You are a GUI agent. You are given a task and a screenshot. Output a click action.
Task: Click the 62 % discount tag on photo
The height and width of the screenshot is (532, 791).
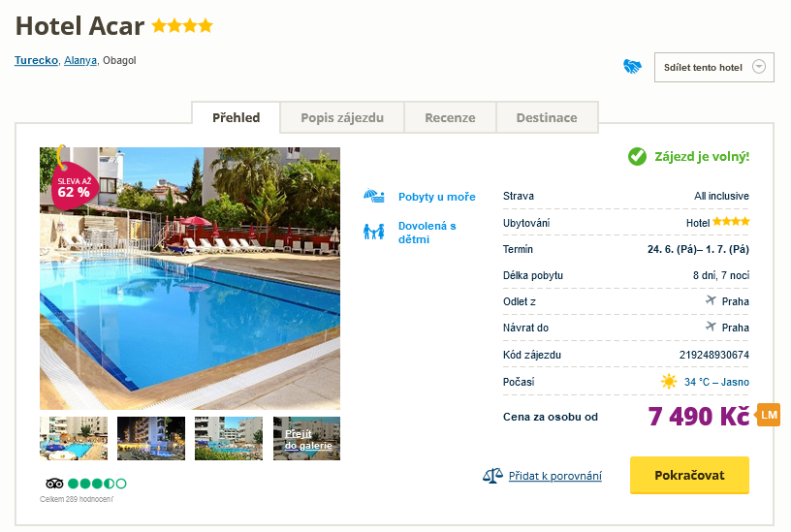[74, 185]
